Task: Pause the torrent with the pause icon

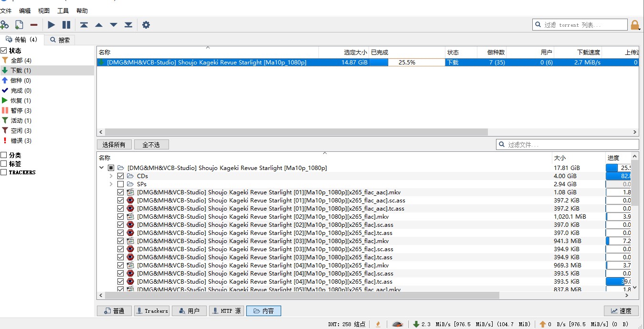Action: 66,25
